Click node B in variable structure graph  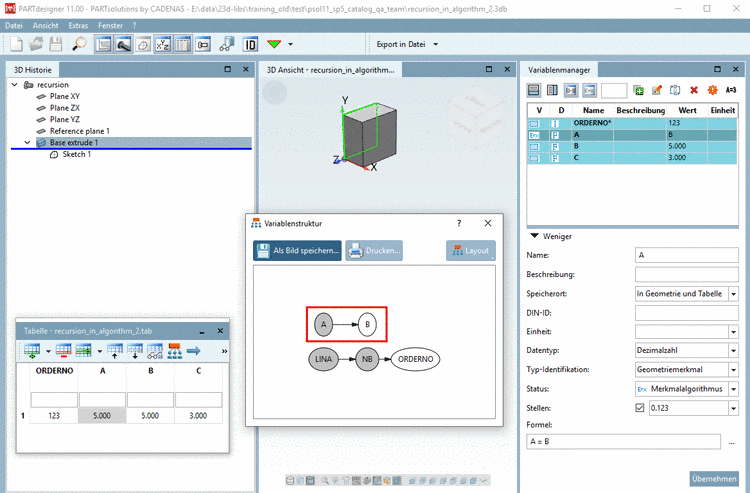point(367,324)
